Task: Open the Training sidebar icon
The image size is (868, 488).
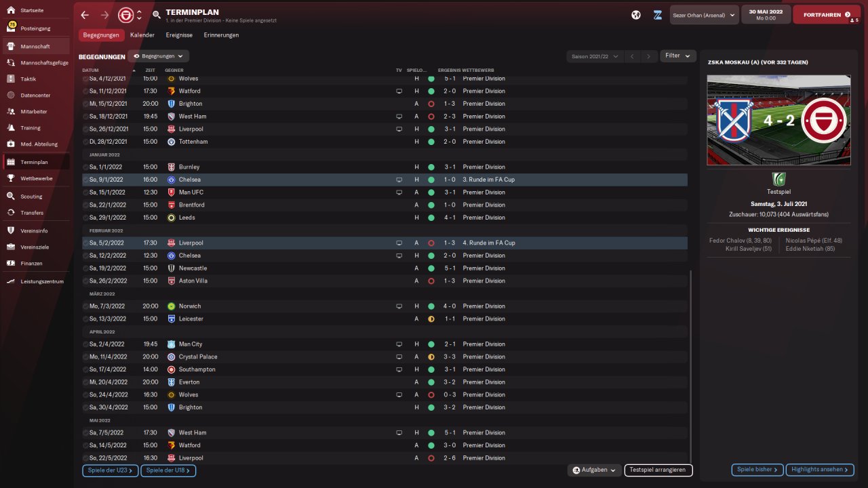Action: pyautogui.click(x=11, y=127)
